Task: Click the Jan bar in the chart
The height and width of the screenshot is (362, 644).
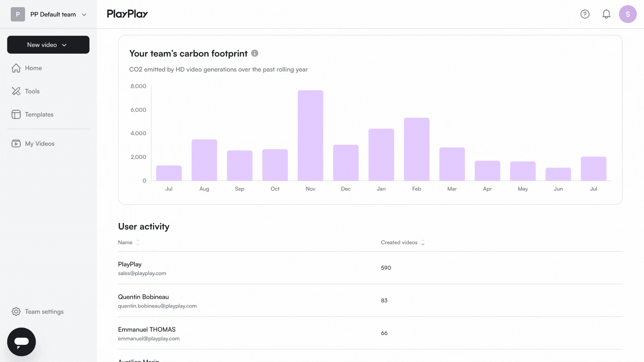Action: click(381, 155)
